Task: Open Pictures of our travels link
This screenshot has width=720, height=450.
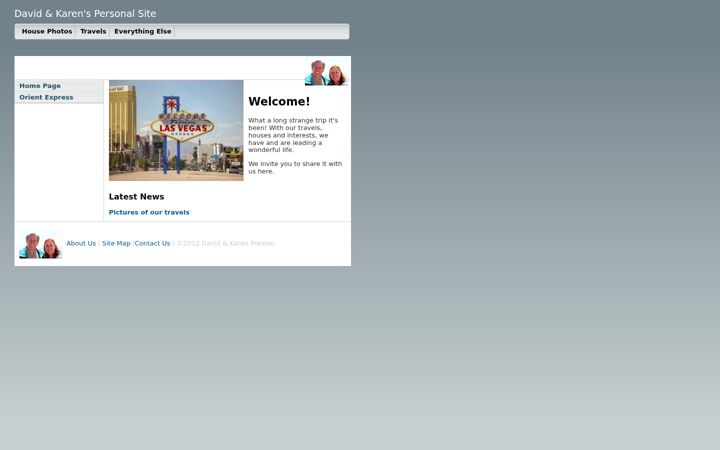Action: [149, 212]
